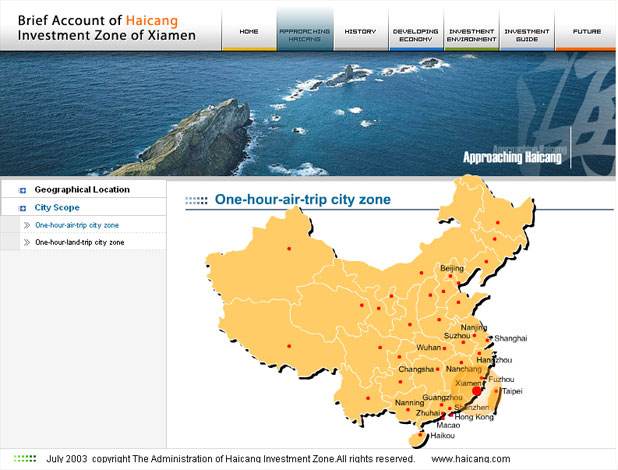Switch to Developing Economy tab
The height and width of the screenshot is (470, 618).
415,34
